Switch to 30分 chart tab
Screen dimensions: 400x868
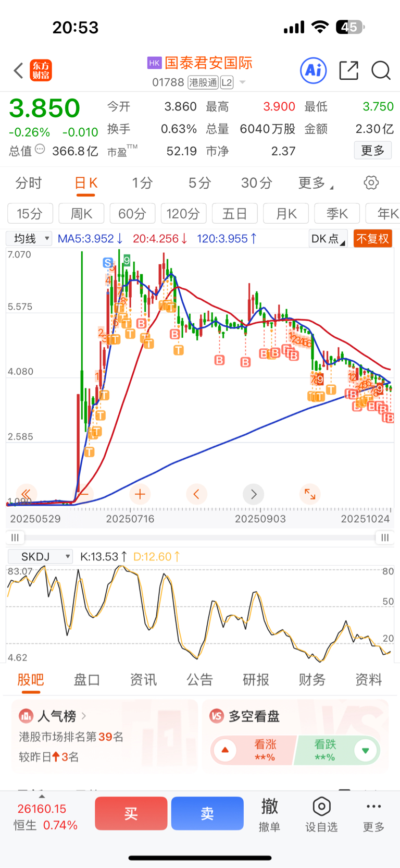(257, 183)
